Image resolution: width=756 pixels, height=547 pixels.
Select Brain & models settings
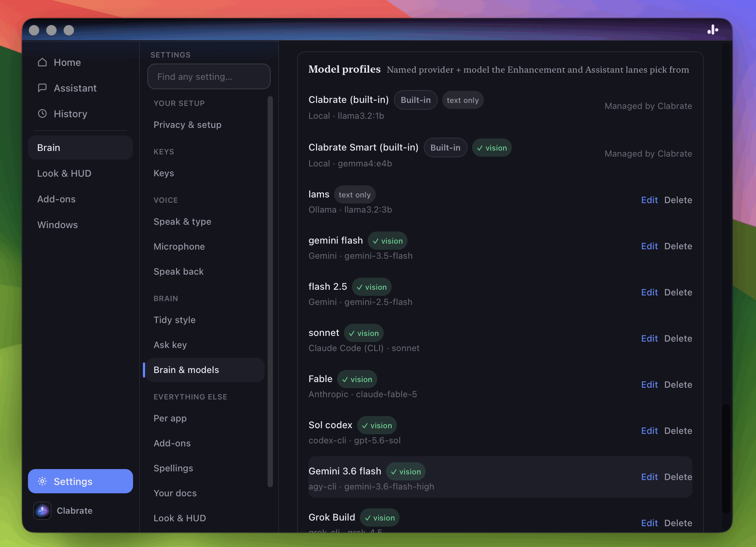pos(206,370)
